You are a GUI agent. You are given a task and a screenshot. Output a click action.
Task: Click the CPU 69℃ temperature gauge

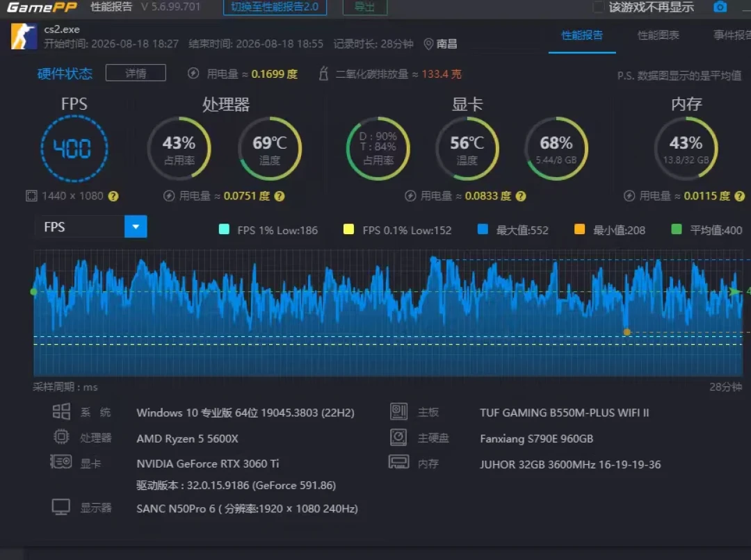pyautogui.click(x=270, y=149)
